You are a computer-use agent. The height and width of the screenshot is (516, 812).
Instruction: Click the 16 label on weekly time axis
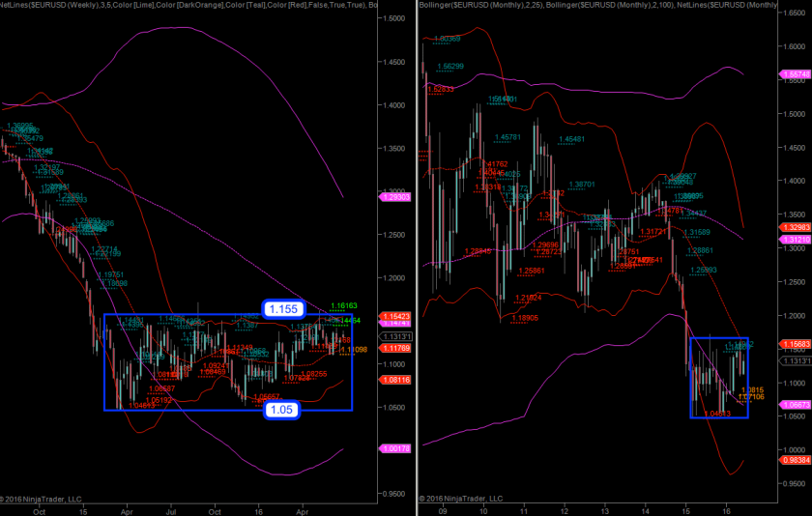[x=258, y=512]
